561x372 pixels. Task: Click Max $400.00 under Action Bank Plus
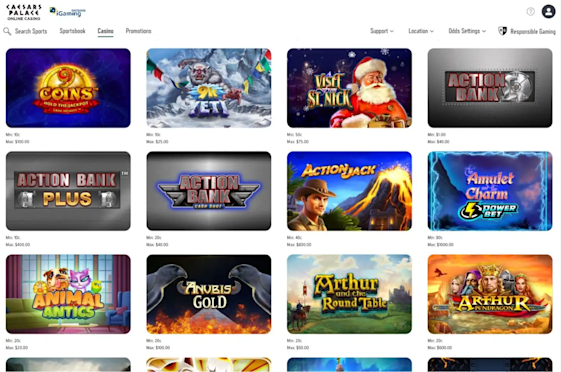click(x=18, y=245)
